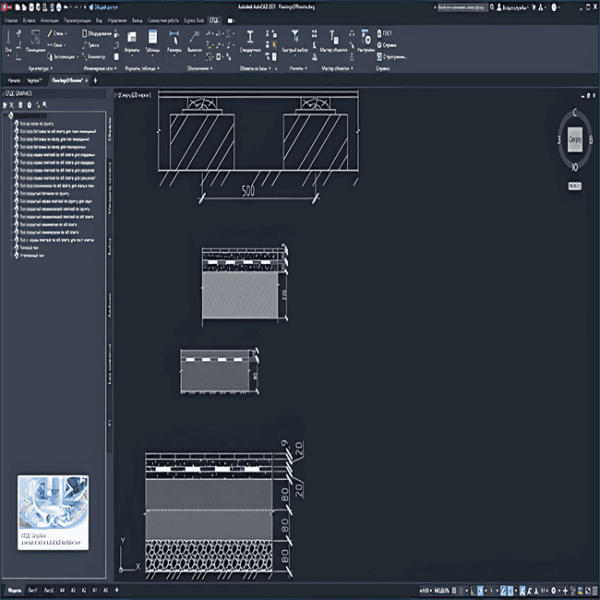The image size is (600, 600).
Task: Click the floor preview thumbnail in palette
Action: click(x=53, y=512)
